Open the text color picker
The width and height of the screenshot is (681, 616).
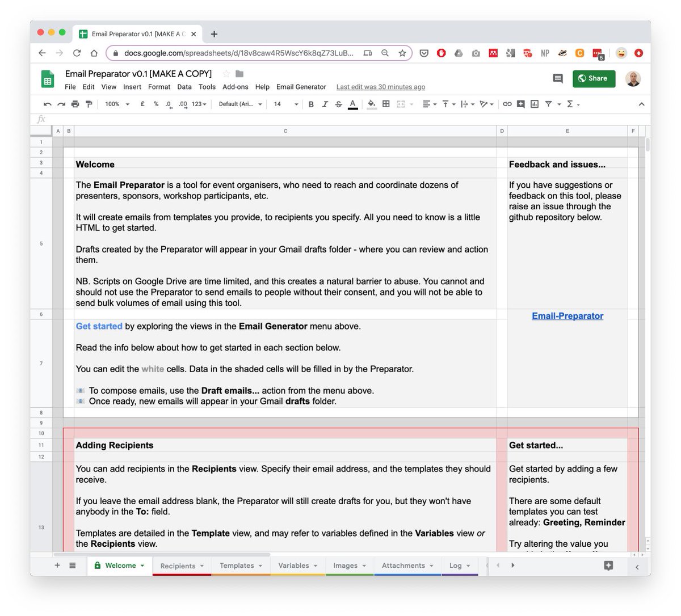coord(352,104)
